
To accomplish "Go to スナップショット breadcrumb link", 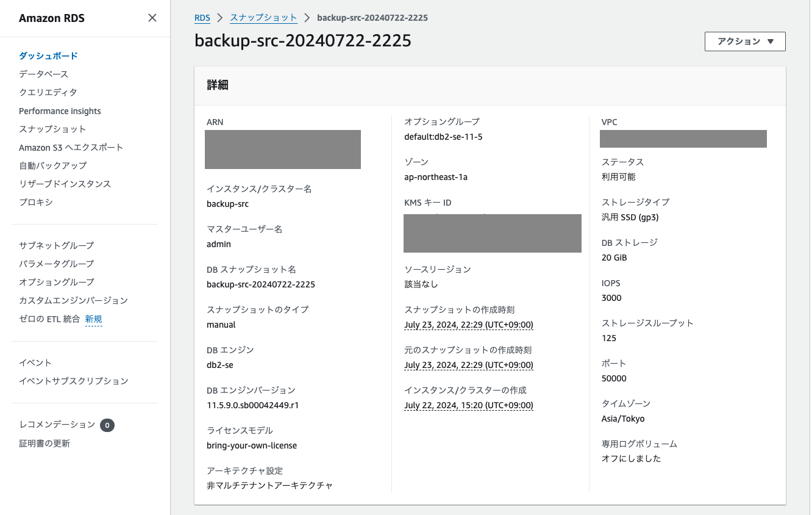I will [x=263, y=18].
